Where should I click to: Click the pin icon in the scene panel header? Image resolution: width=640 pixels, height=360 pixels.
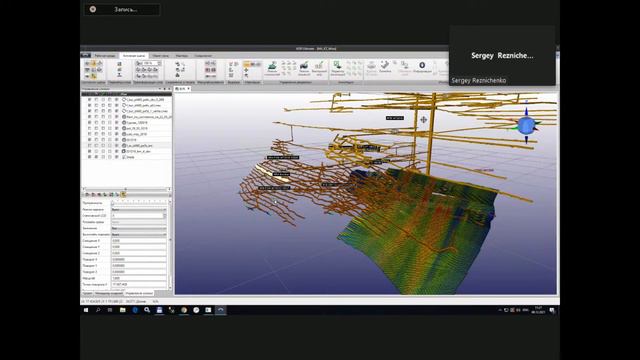coord(164,89)
